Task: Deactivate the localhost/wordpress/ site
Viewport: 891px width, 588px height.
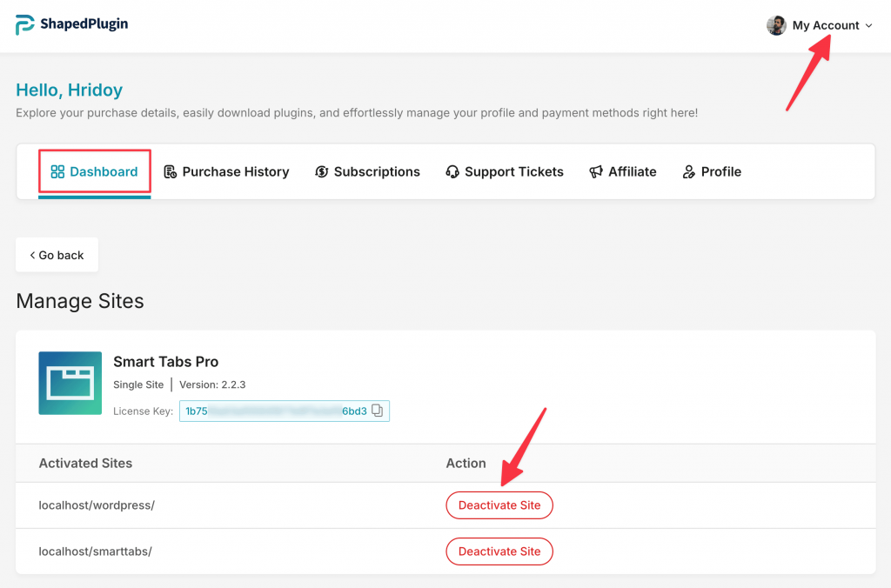Action: (499, 505)
